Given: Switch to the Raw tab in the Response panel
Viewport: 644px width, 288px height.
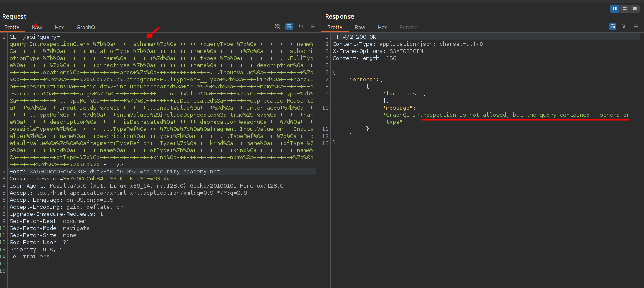Looking at the screenshot, I should pyautogui.click(x=360, y=28).
